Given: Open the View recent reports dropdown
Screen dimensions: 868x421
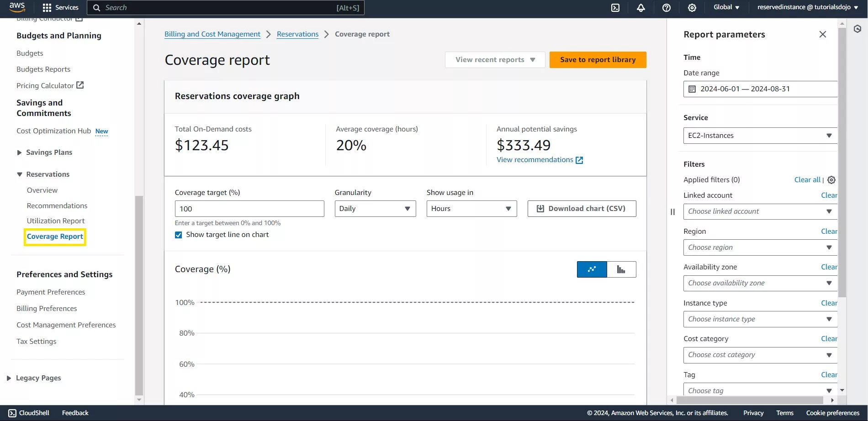Looking at the screenshot, I should 495,60.
